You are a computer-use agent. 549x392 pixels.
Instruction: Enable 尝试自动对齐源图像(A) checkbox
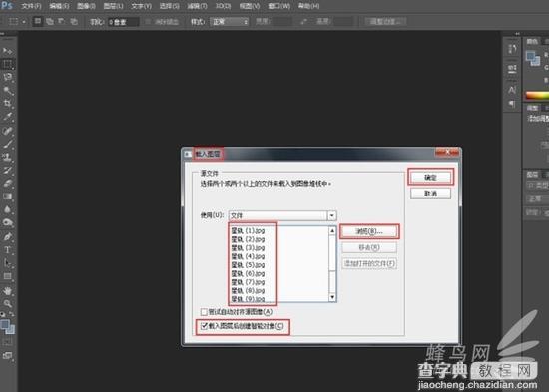(x=204, y=311)
